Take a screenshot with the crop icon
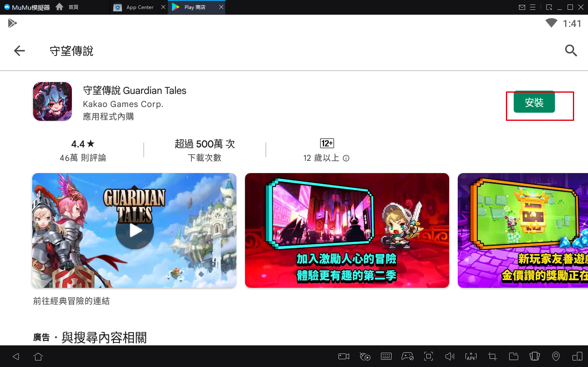 pyautogui.click(x=492, y=356)
